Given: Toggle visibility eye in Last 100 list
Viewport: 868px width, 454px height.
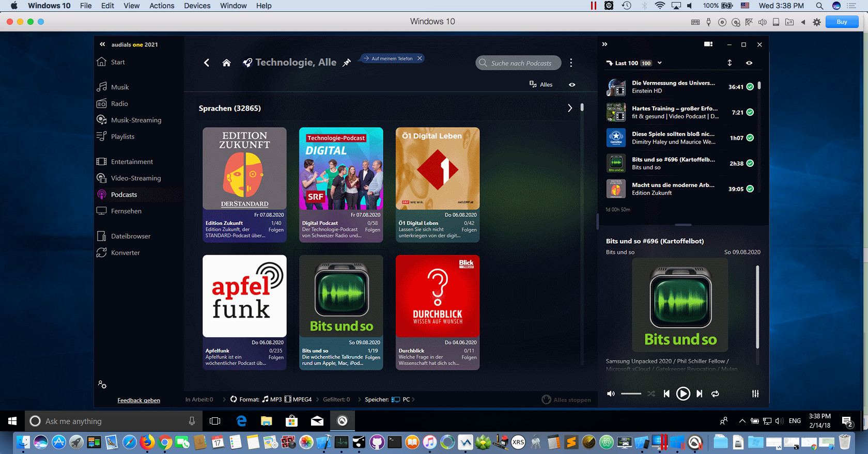Looking at the screenshot, I should click(749, 63).
